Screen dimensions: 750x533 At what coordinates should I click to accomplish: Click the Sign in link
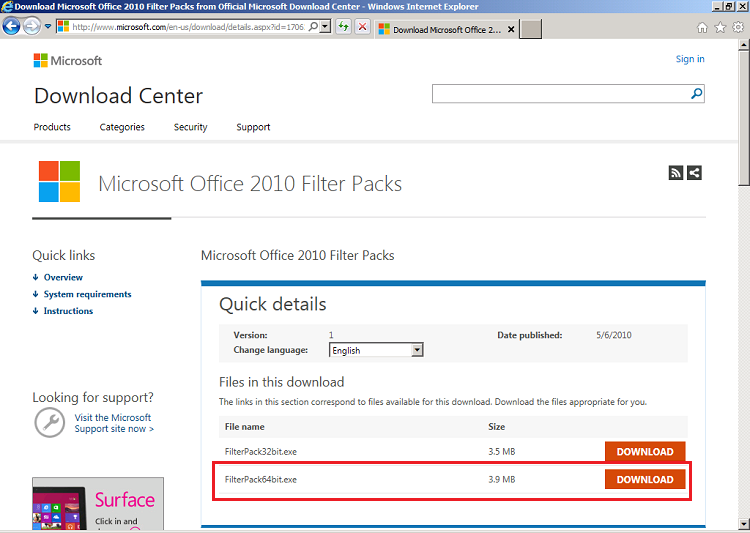pyautogui.click(x=690, y=59)
